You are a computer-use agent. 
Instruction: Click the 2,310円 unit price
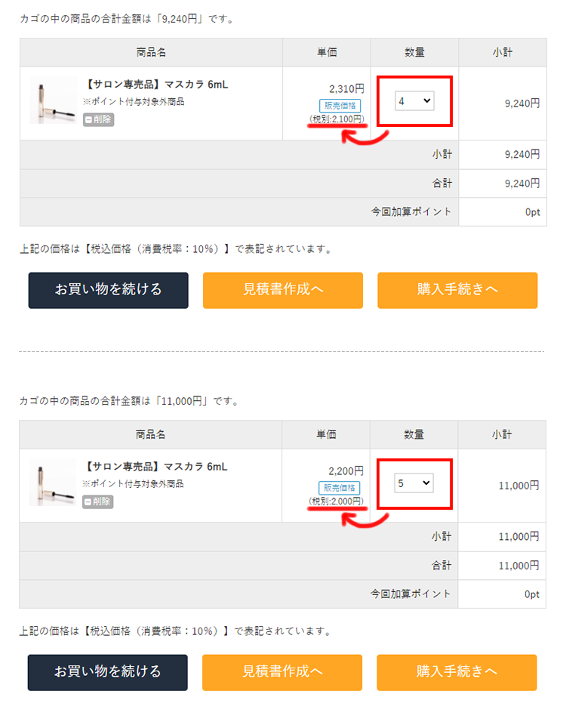(346, 89)
